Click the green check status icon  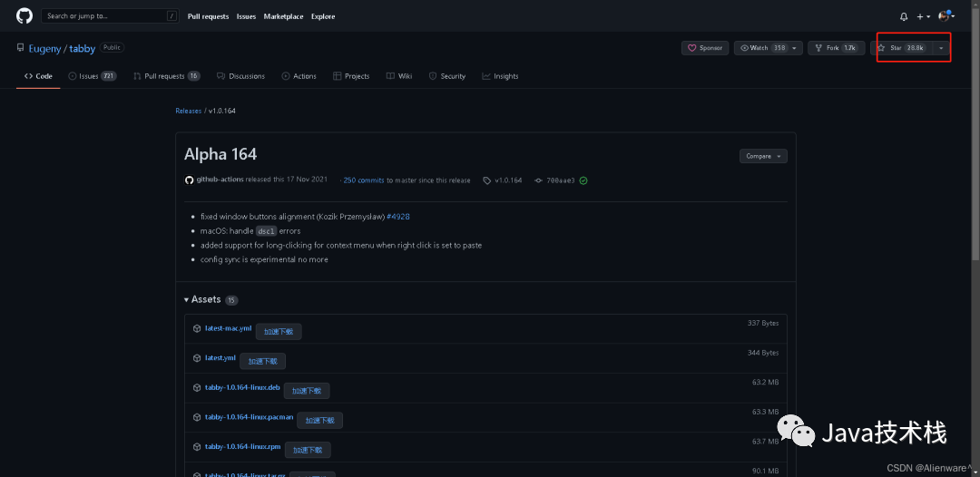point(583,180)
